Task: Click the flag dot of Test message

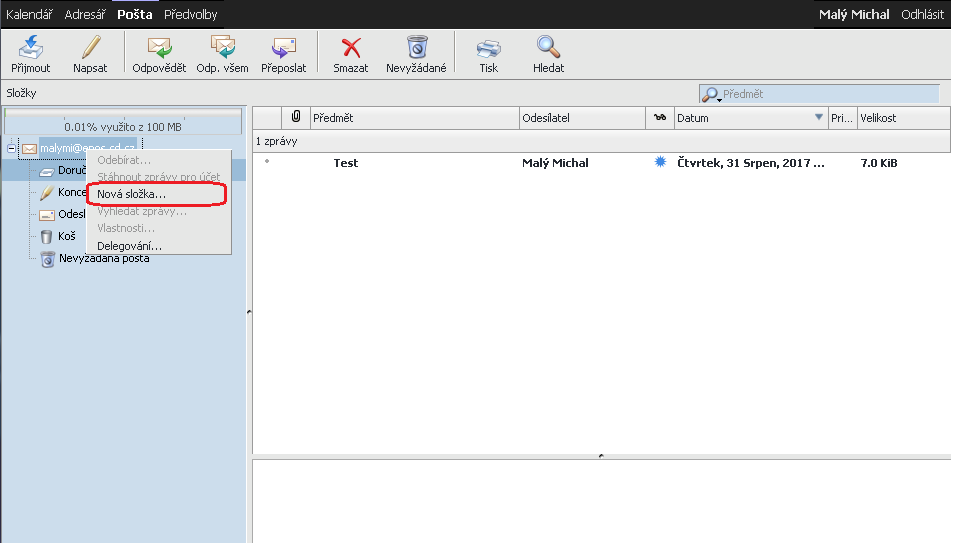Action: (267, 161)
